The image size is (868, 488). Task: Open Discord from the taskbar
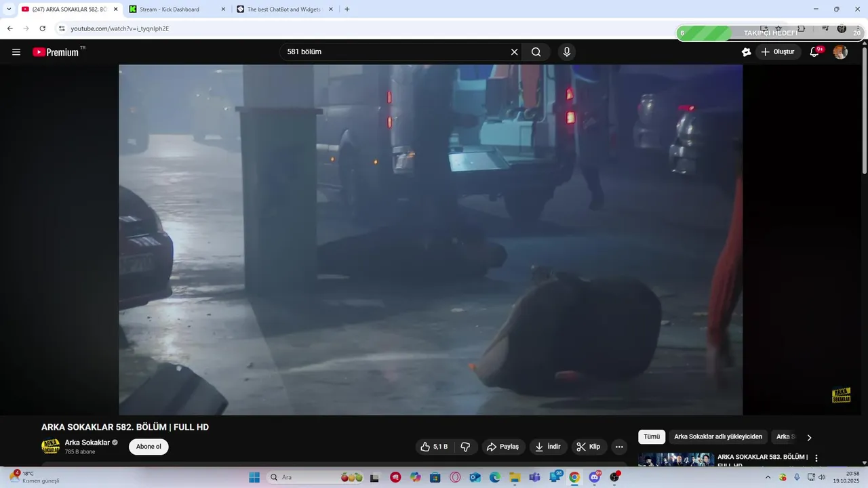tap(595, 477)
